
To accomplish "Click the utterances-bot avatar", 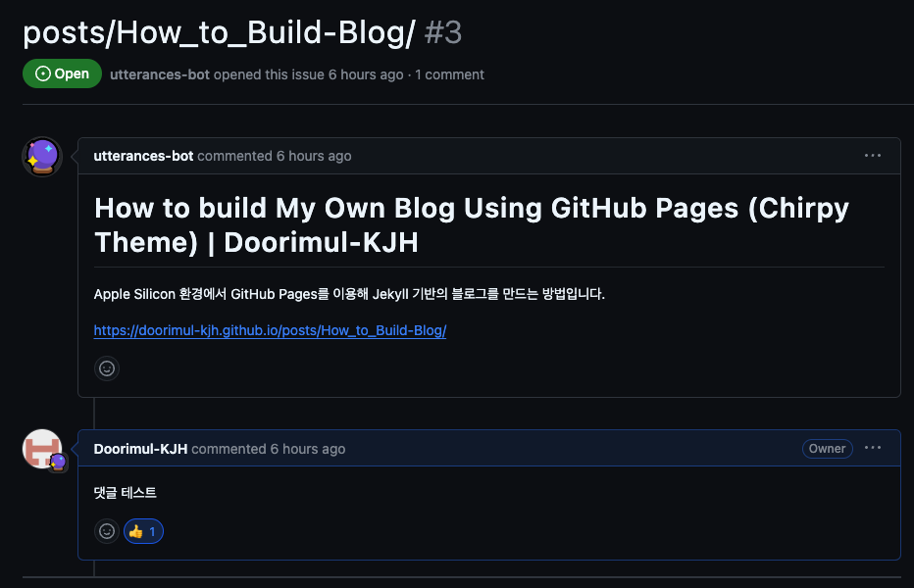I will [x=41, y=155].
